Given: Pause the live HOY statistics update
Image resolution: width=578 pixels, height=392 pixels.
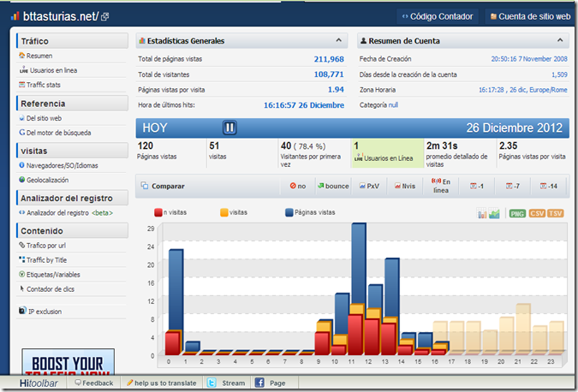Looking at the screenshot, I should [x=229, y=128].
